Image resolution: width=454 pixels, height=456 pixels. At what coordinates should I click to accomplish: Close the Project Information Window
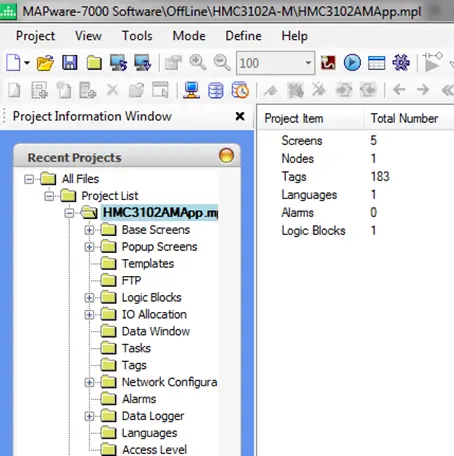pos(240,116)
